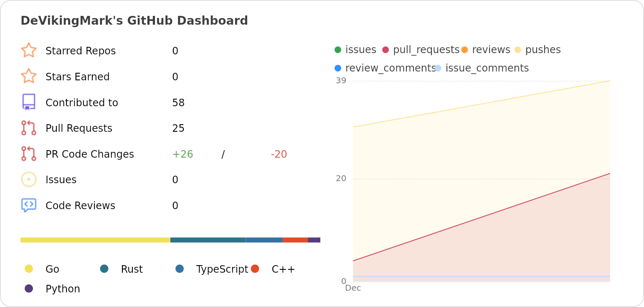
Task: Click the orange C++ segment of language bar
Action: tap(295, 240)
